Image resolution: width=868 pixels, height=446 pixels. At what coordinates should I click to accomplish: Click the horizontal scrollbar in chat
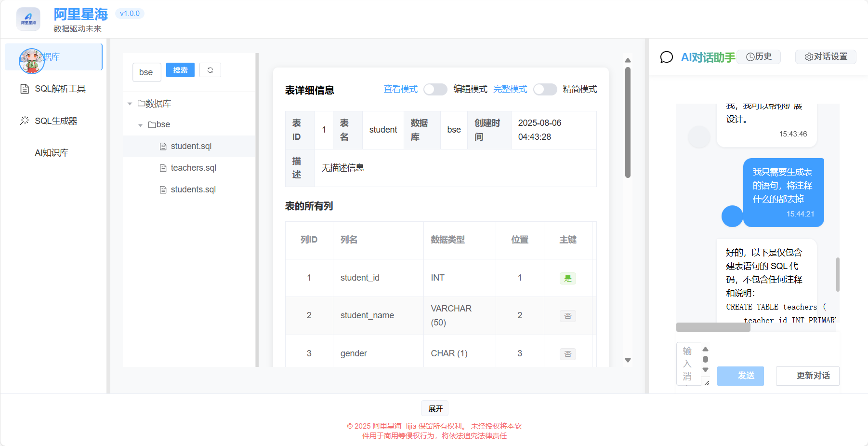coord(713,327)
